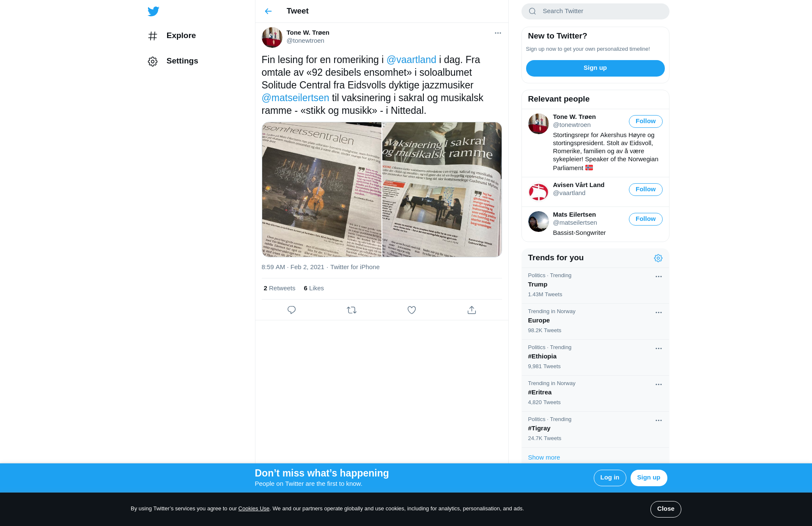The height and width of the screenshot is (526, 812).
Task: Open the Explore hashtag item
Action: (x=172, y=36)
